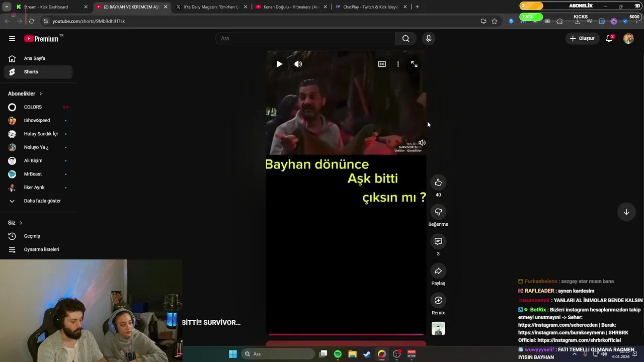This screenshot has height=362, width=644.
Task: Expand the Abonelikler section chevron
Action: pyautogui.click(x=41, y=94)
